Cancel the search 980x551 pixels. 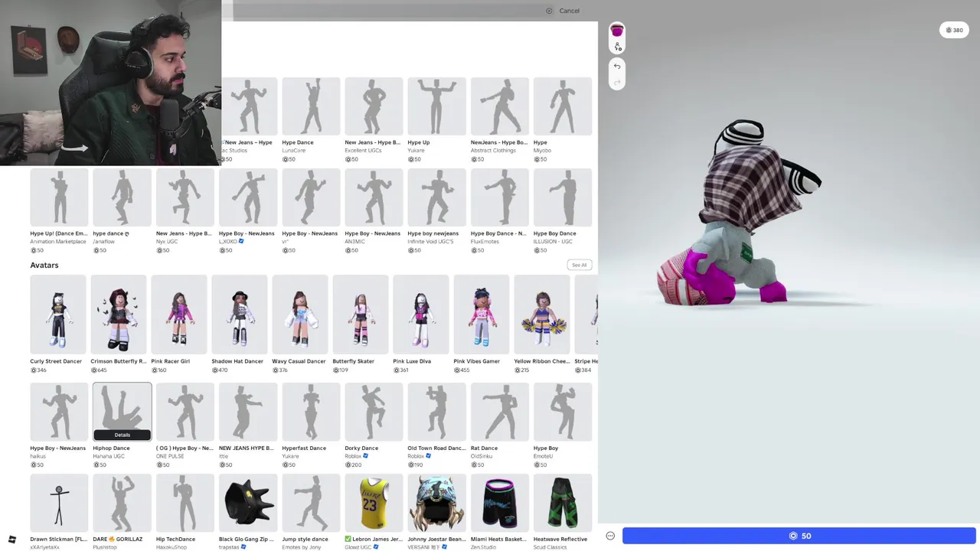[x=570, y=11]
